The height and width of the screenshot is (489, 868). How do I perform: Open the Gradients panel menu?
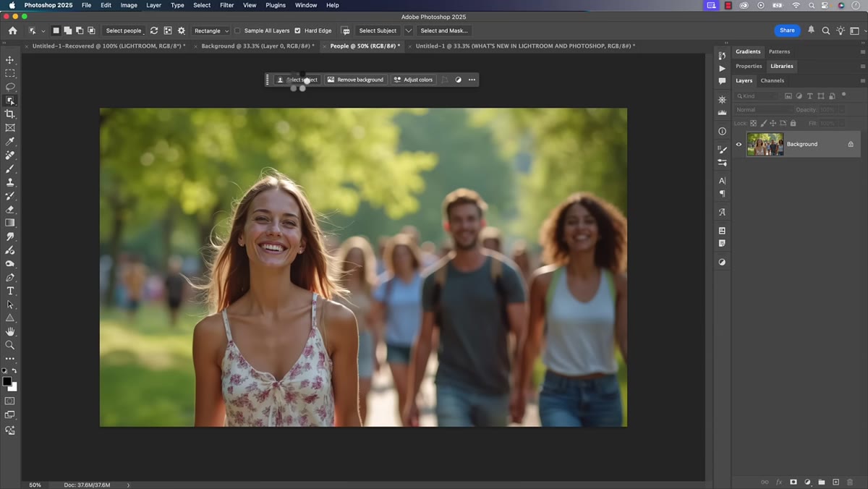click(x=862, y=52)
